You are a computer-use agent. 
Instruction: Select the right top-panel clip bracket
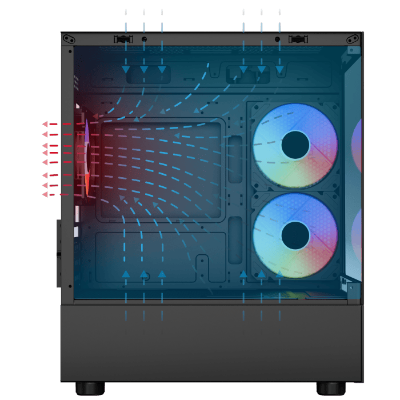298,39
